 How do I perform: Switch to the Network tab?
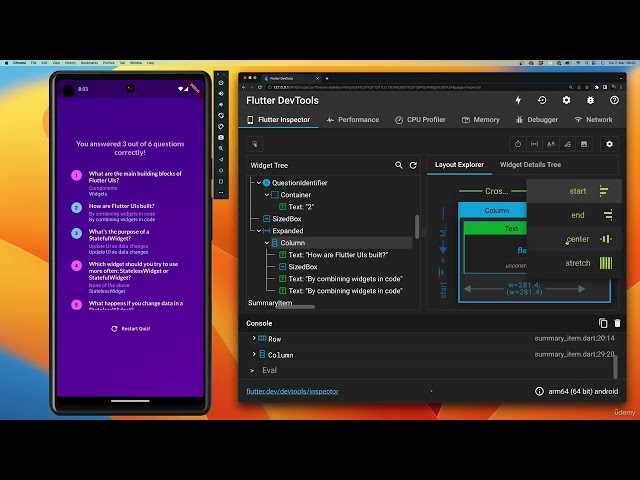(593, 120)
